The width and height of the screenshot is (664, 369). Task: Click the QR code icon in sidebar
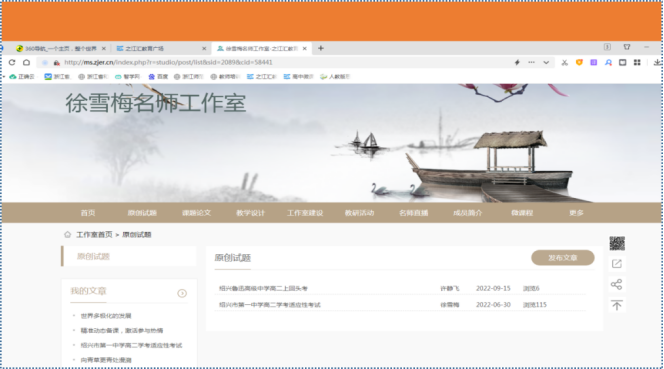point(617,244)
